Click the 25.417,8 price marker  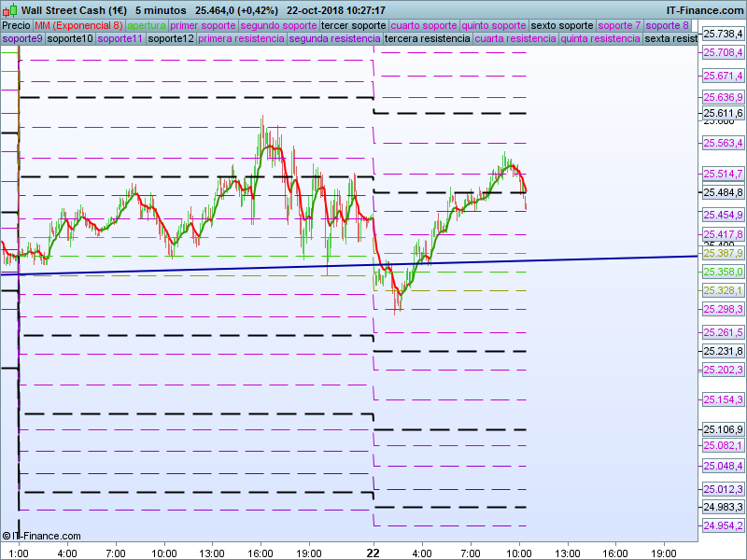click(723, 234)
